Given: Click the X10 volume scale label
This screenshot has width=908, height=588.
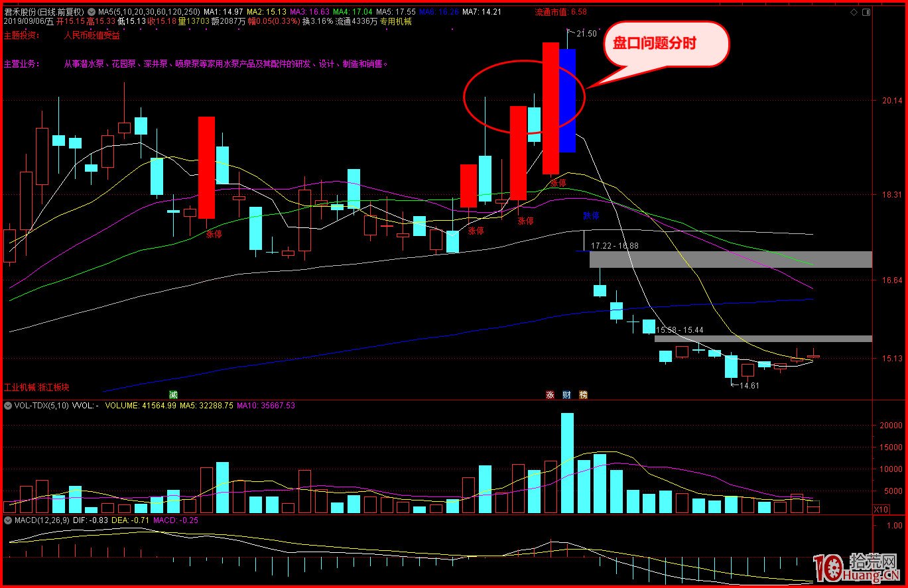Looking at the screenshot, I should (881, 509).
